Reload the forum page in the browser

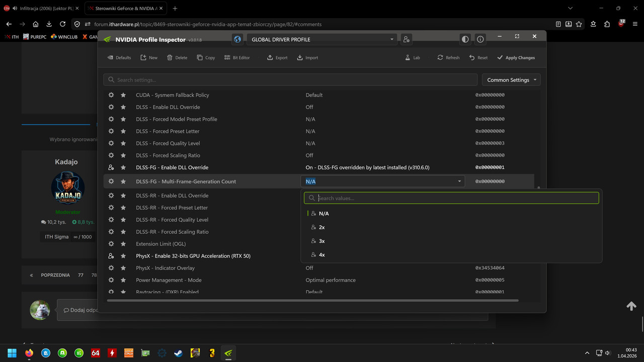coord(62,24)
